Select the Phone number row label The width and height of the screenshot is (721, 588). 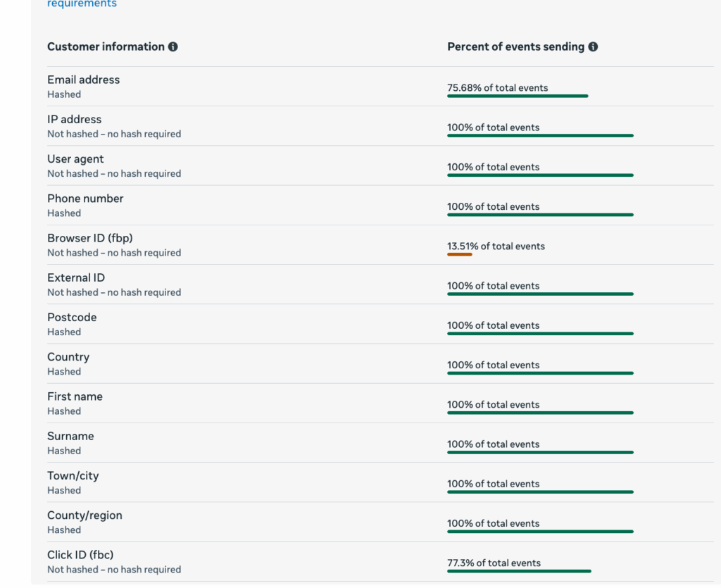pyautogui.click(x=85, y=199)
